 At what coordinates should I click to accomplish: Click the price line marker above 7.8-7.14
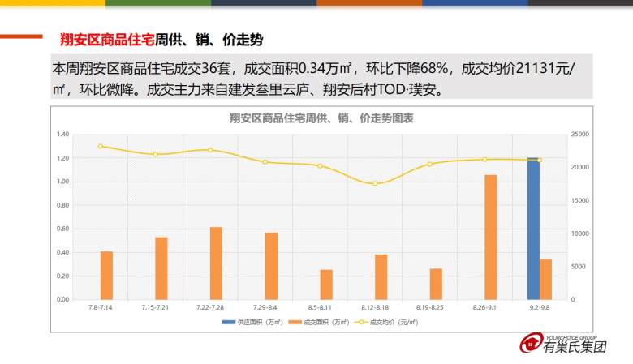coord(101,146)
